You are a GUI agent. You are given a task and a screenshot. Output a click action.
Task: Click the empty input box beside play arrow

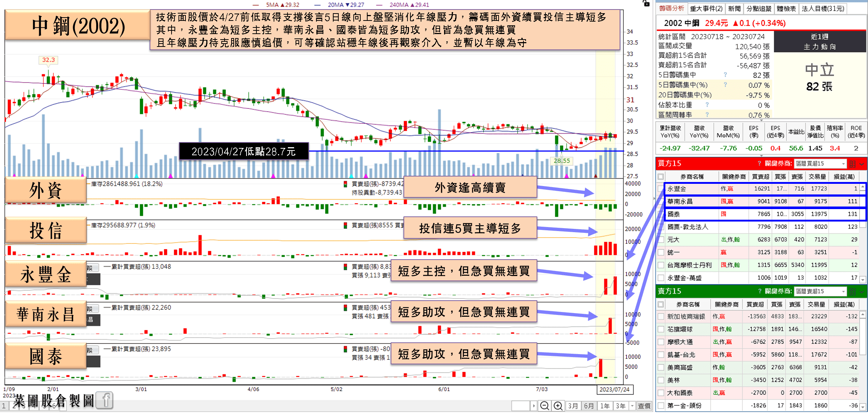click(x=521, y=406)
